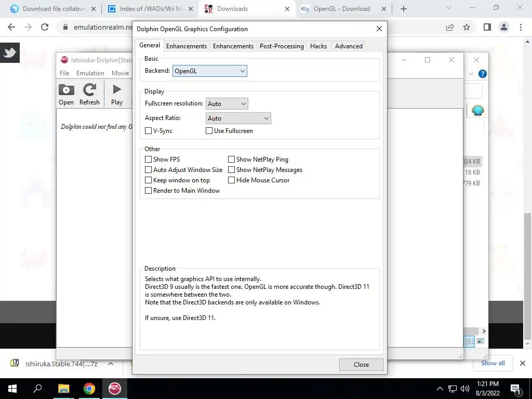532x399 pixels.
Task: Expand Ishiiruka download item chevron
Action: coord(111,364)
